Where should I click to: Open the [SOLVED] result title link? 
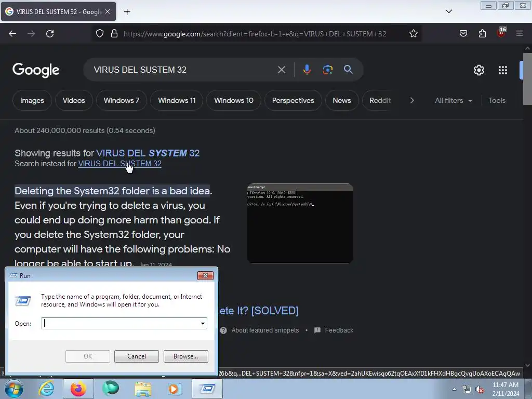coord(258,311)
